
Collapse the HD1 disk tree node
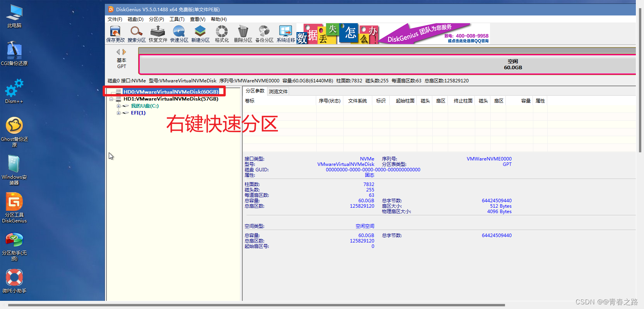111,99
